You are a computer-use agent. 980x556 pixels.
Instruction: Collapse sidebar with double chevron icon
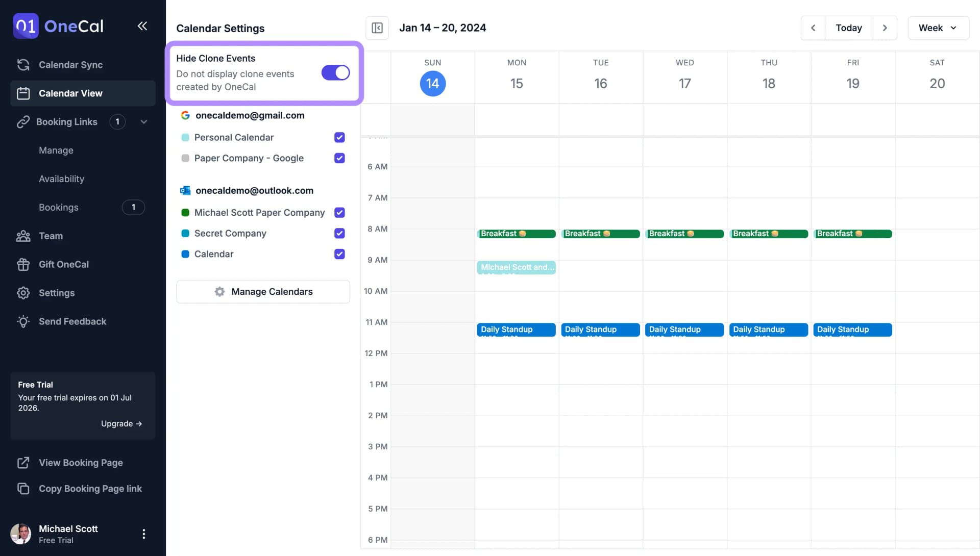142,26
